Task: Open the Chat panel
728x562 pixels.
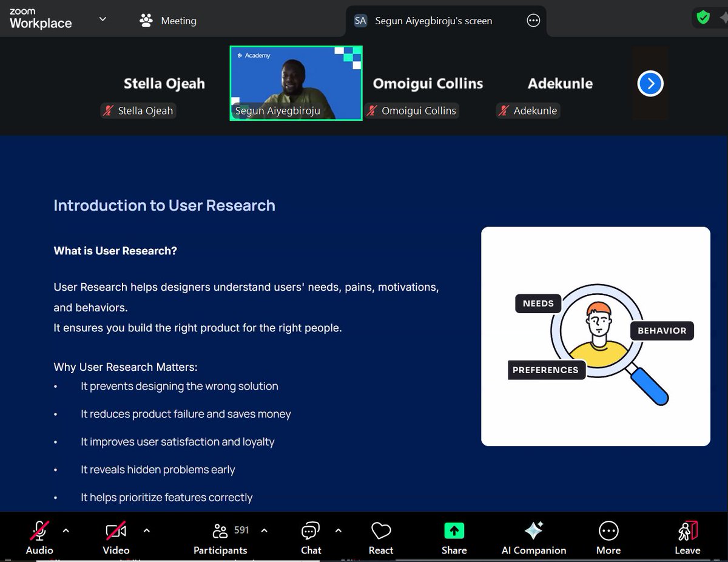Action: (x=311, y=537)
